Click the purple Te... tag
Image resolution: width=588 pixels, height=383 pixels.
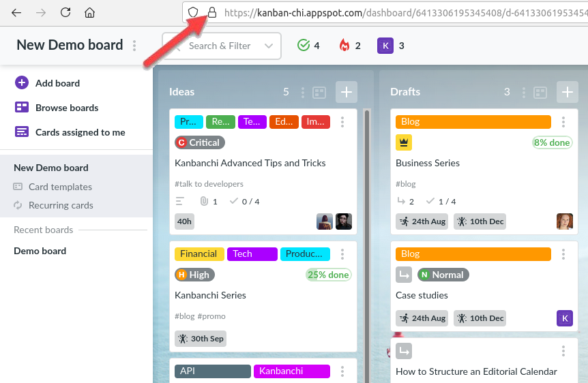[252, 122]
